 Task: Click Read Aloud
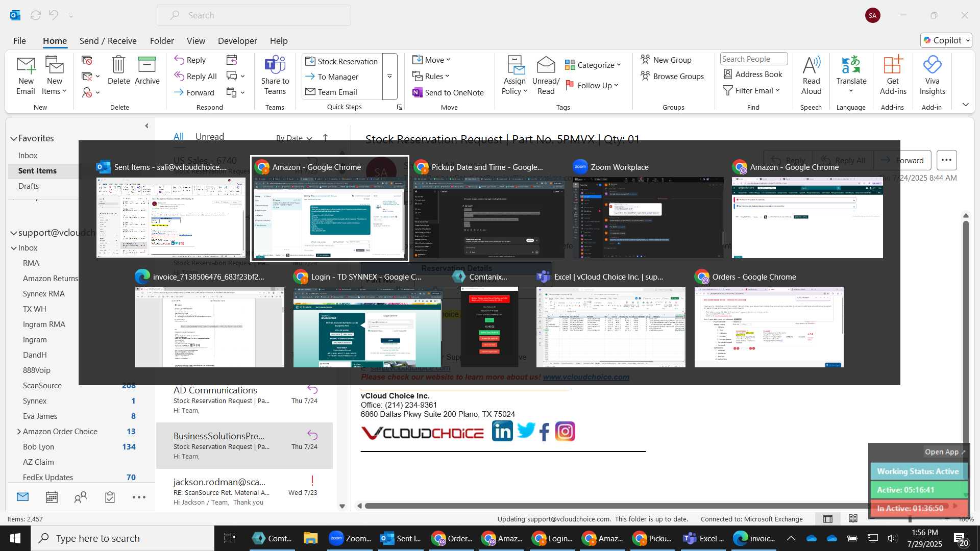tap(811, 76)
